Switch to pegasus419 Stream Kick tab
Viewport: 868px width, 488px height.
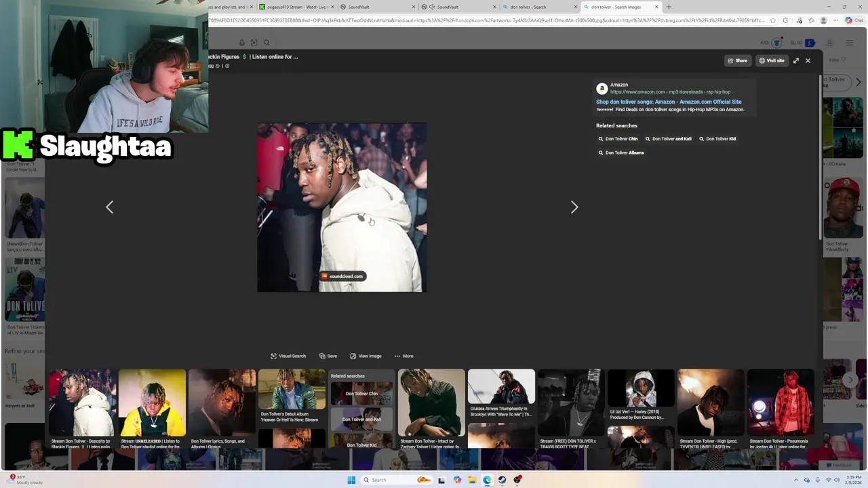click(296, 7)
